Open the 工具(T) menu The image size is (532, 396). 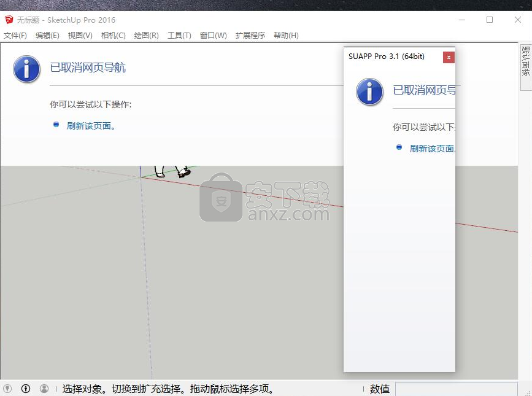click(x=180, y=35)
